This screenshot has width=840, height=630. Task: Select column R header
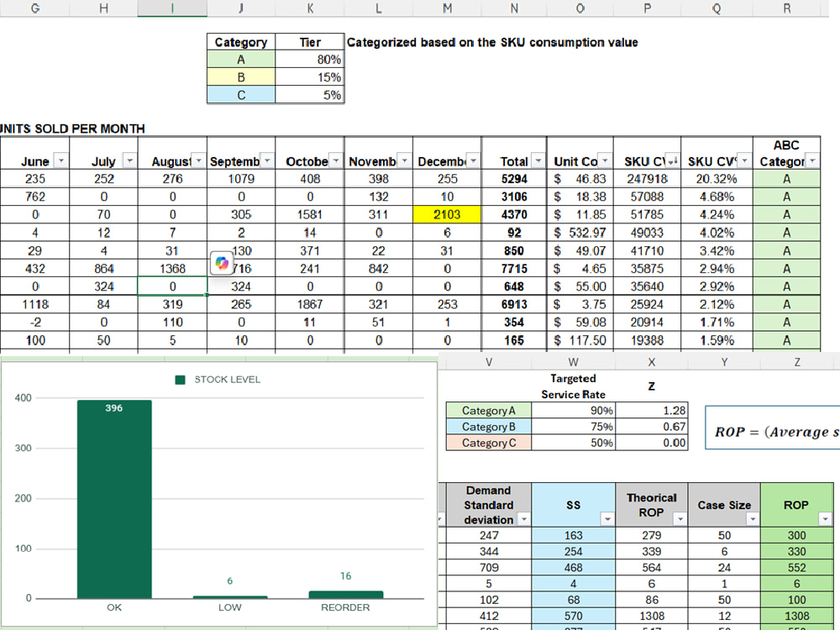tap(786, 8)
